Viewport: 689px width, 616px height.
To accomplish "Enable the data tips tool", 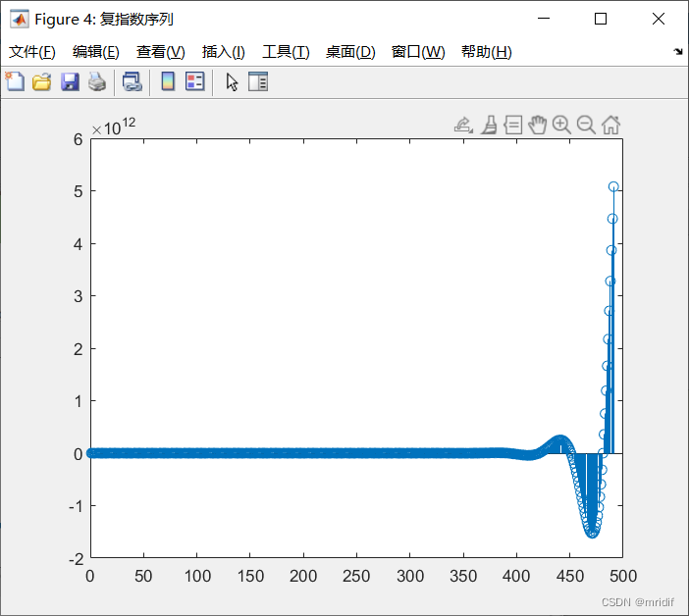I will click(513, 126).
